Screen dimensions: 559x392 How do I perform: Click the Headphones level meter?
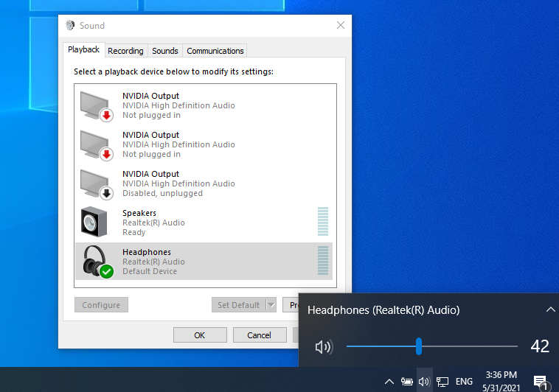click(x=323, y=261)
